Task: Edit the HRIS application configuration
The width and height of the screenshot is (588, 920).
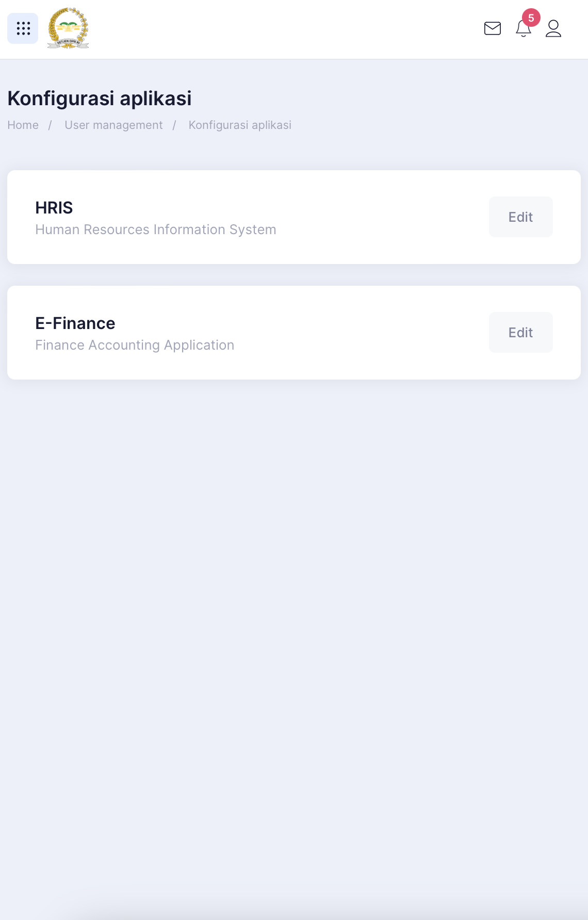Action: coord(521,217)
